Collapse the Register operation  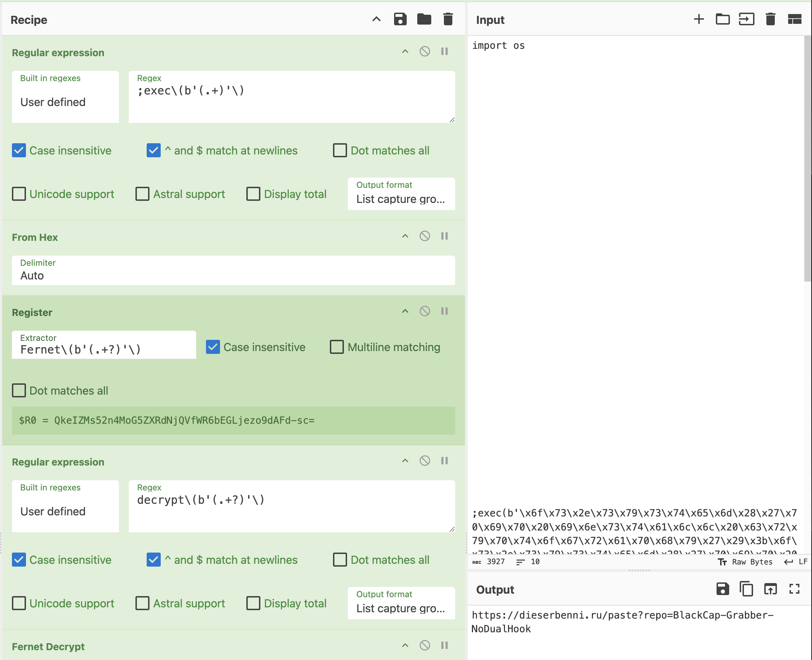click(x=405, y=311)
